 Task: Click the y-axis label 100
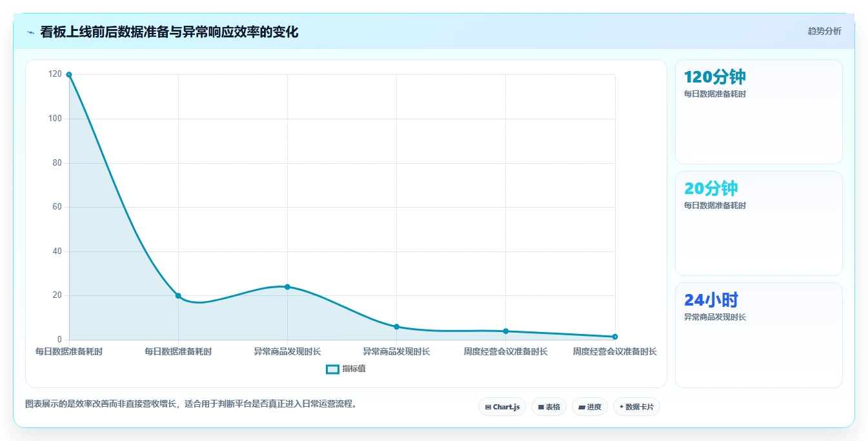55,119
